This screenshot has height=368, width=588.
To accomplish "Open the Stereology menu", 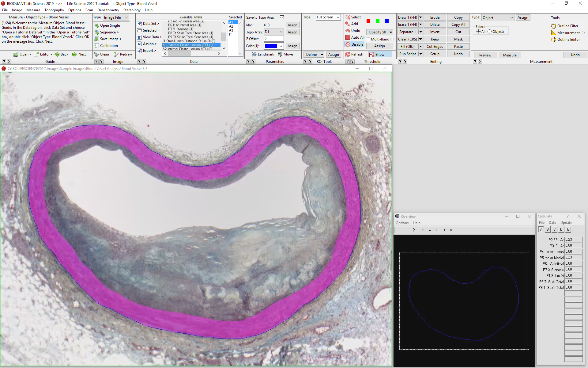I will pos(132,10).
